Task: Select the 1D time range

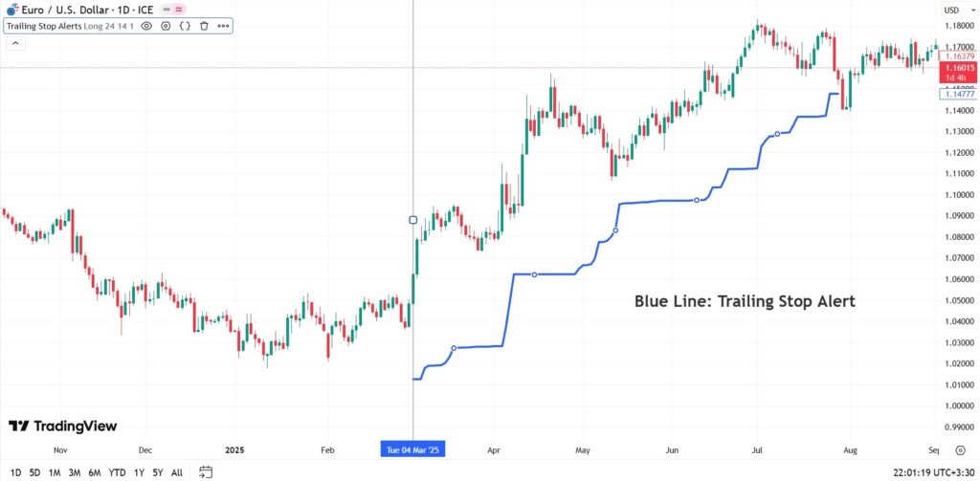Action: 16,471
